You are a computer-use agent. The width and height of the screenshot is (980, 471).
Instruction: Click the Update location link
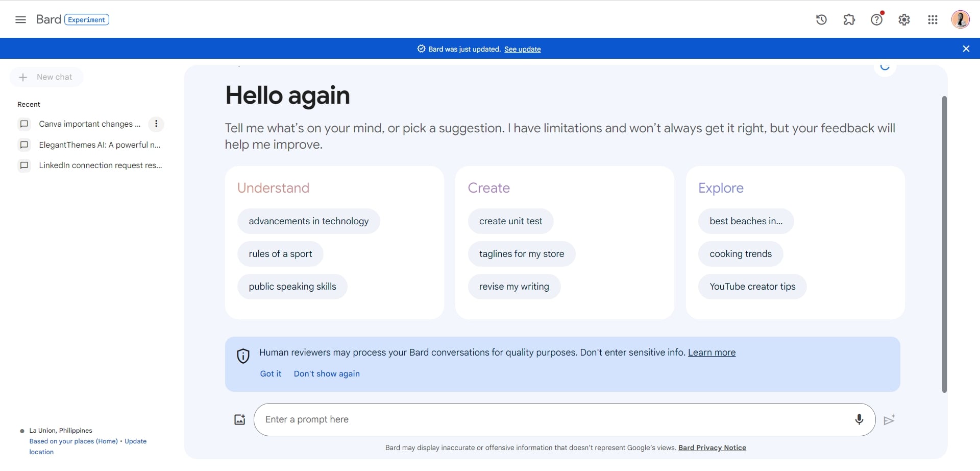tap(88, 447)
